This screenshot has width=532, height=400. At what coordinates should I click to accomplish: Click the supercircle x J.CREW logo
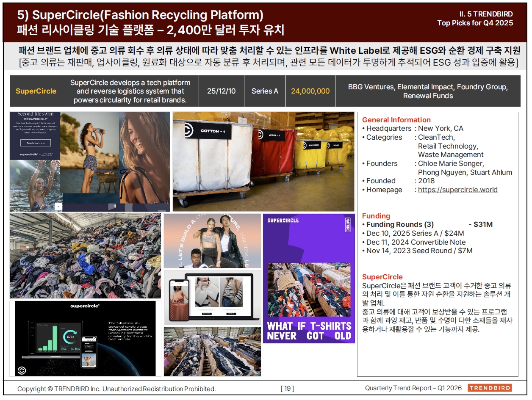[x=35, y=154]
